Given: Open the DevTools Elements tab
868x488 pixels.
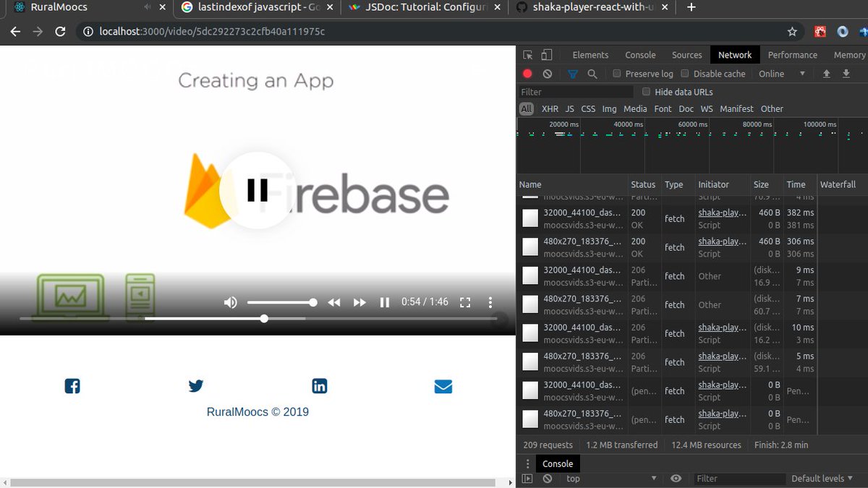Looking at the screenshot, I should pyautogui.click(x=590, y=55).
